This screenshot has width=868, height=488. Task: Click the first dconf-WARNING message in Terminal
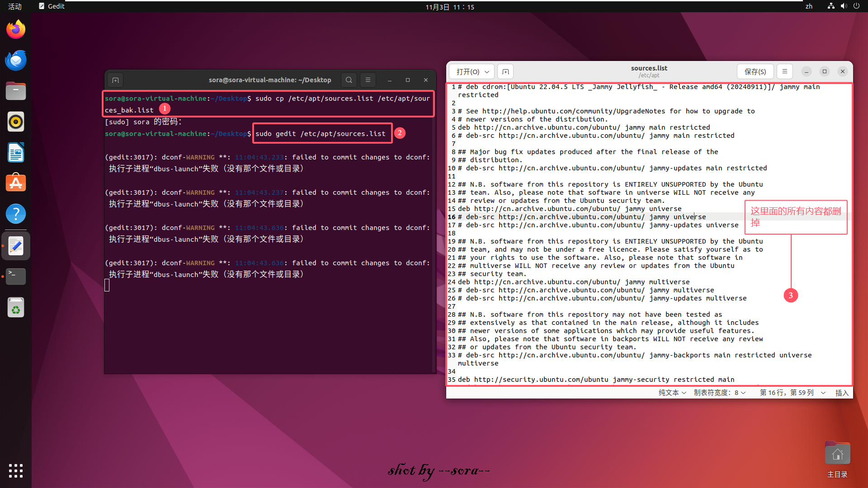pyautogui.click(x=268, y=163)
